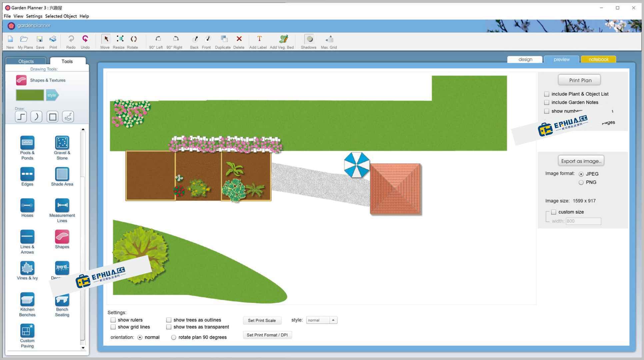The width and height of the screenshot is (644, 360).
Task: Open the Pools & Ponds tool
Action: [27, 143]
